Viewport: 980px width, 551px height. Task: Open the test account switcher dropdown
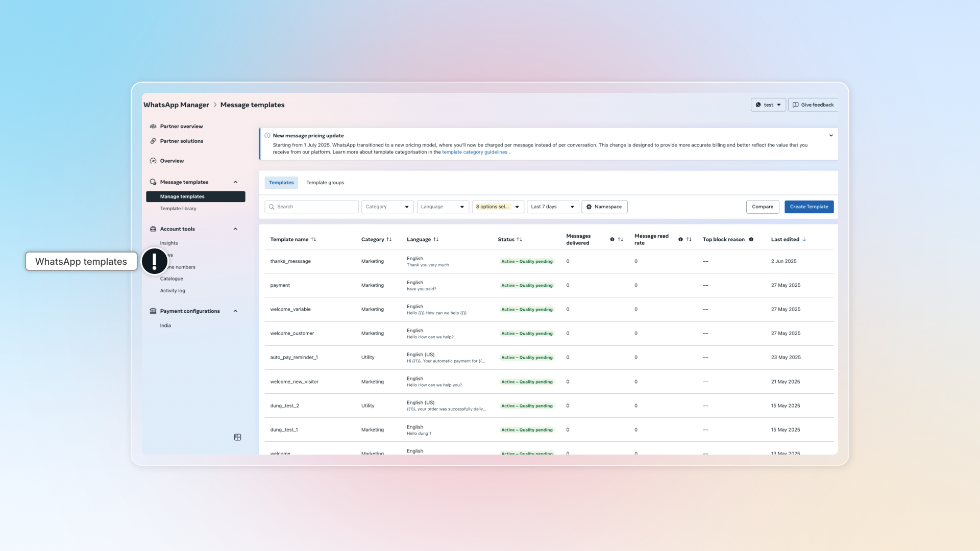click(x=768, y=105)
